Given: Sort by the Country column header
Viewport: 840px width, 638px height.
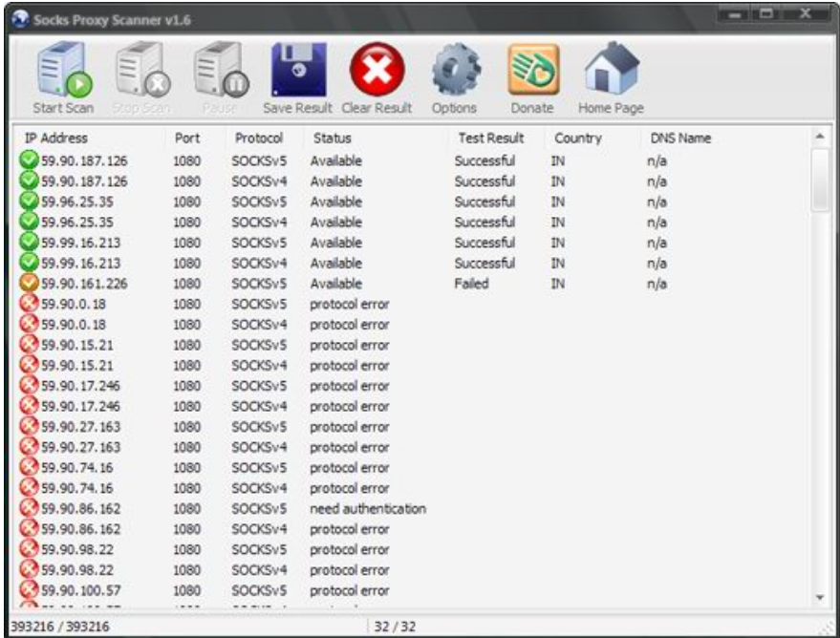Looking at the screenshot, I should (577, 138).
